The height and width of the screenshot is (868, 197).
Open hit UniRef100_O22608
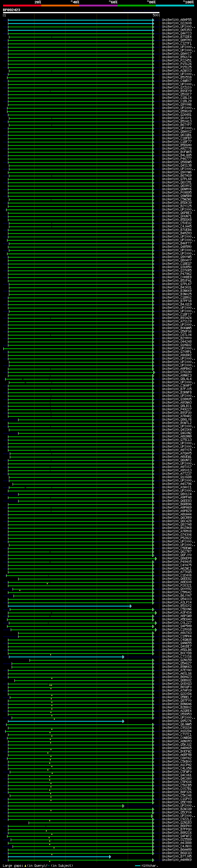click(177, 23)
